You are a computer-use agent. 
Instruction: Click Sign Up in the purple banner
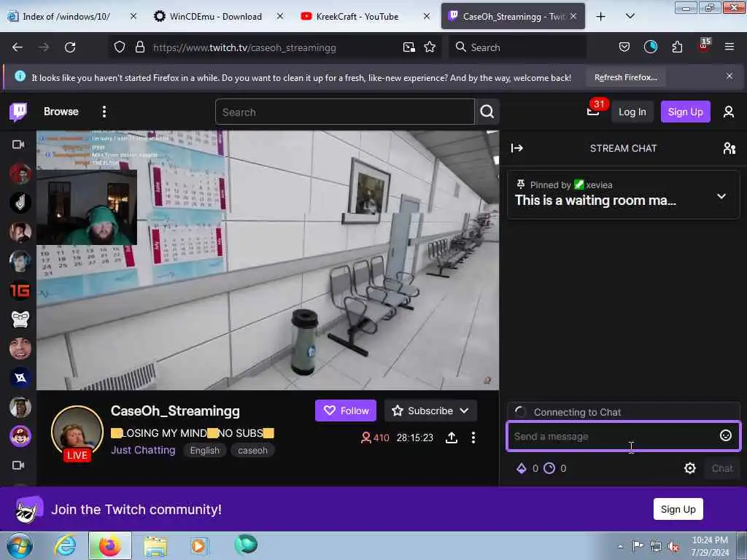(x=678, y=509)
